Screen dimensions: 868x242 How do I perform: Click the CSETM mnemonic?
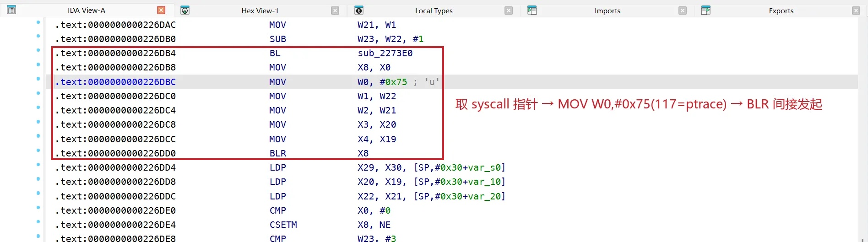283,225
